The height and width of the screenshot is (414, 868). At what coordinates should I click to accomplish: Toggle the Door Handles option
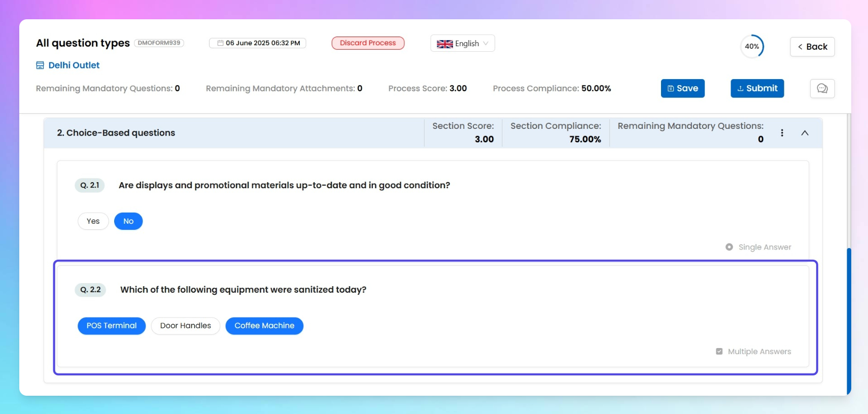pyautogui.click(x=185, y=326)
